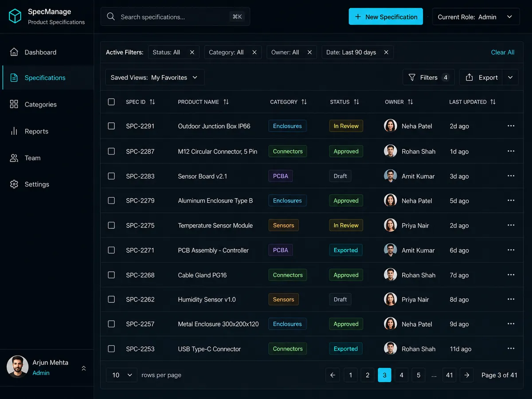
Task: Open row actions menu for SPC-2257
Action: 511,324
